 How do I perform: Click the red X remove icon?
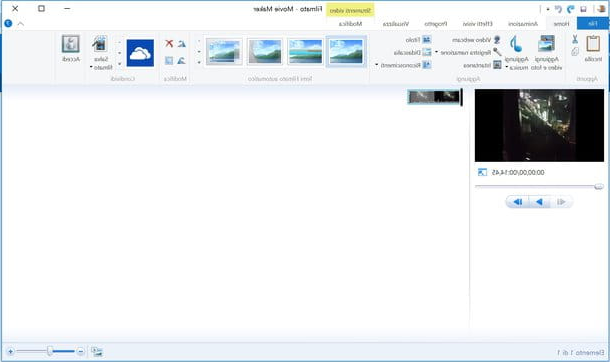169,43
